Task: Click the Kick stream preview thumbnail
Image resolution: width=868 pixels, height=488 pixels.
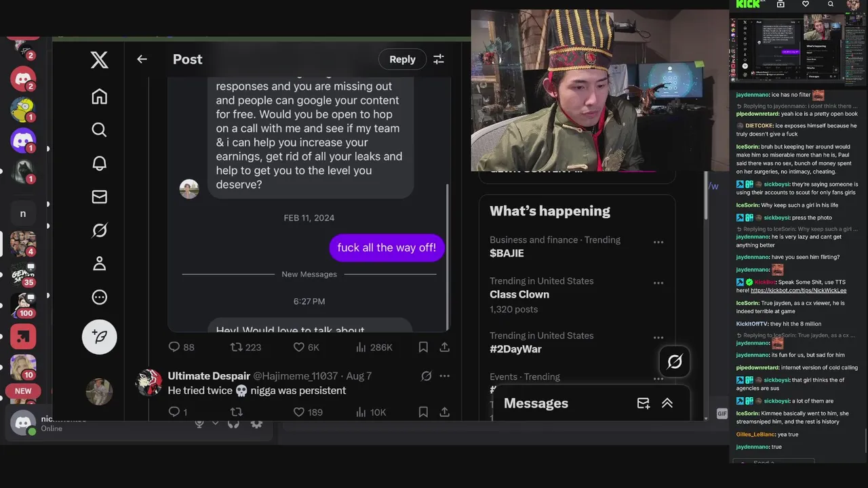Action: [x=797, y=49]
